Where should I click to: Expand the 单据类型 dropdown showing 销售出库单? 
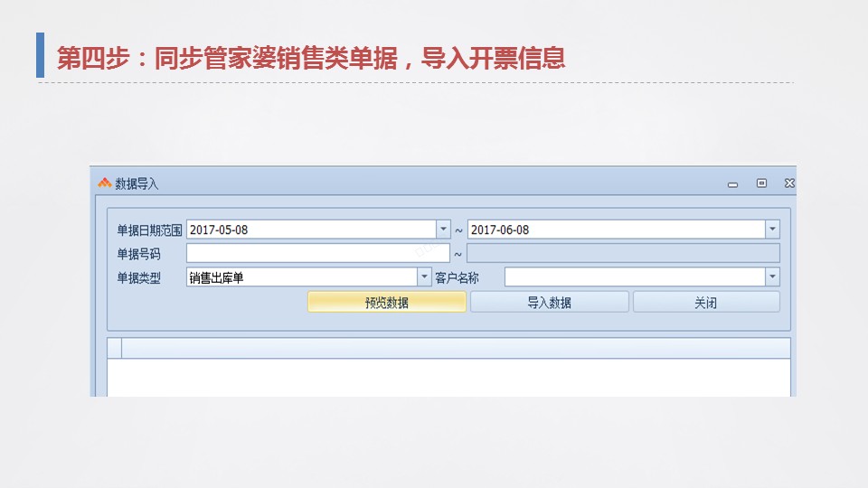[x=424, y=277]
